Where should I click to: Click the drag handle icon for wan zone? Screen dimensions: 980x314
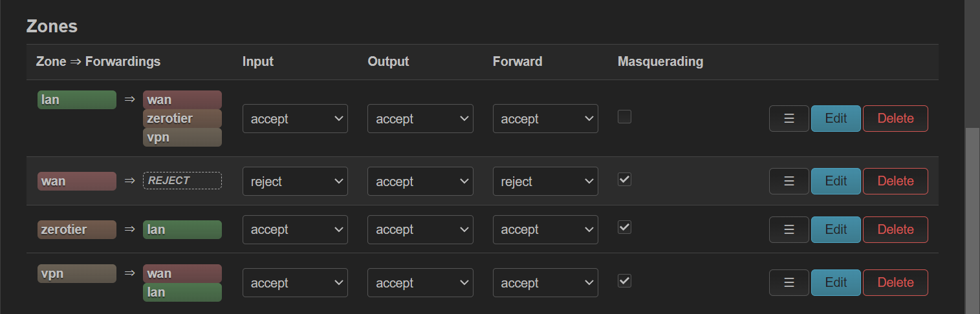tap(789, 182)
